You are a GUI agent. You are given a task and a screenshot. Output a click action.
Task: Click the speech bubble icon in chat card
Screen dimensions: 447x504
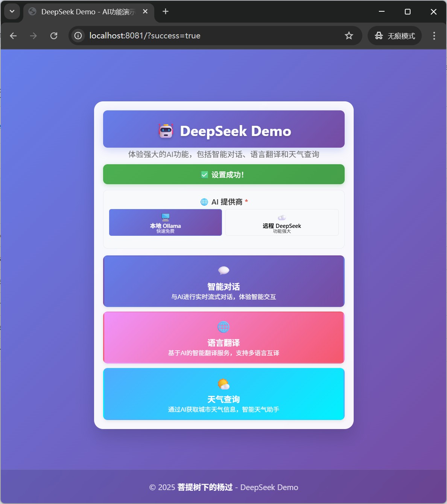(224, 270)
